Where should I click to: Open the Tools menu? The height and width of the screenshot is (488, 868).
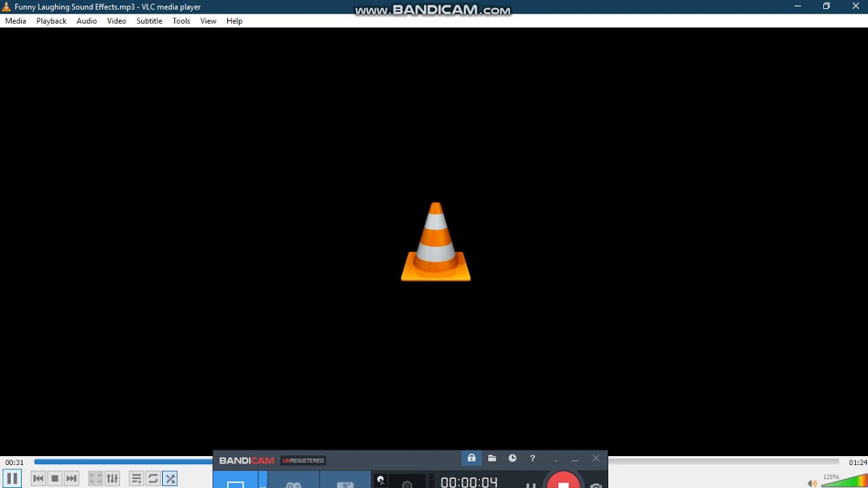(181, 21)
